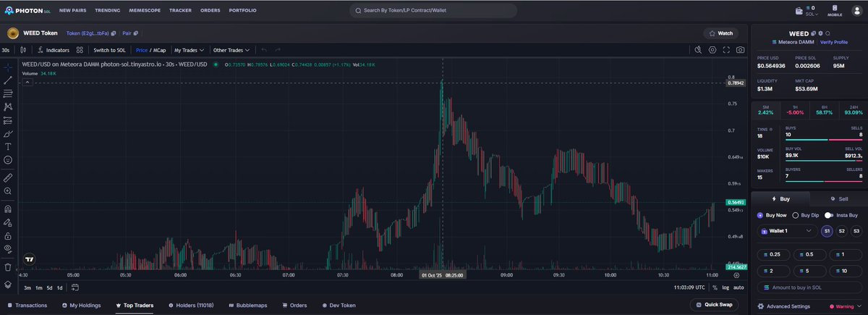Select the brush drawing tool

8,133
